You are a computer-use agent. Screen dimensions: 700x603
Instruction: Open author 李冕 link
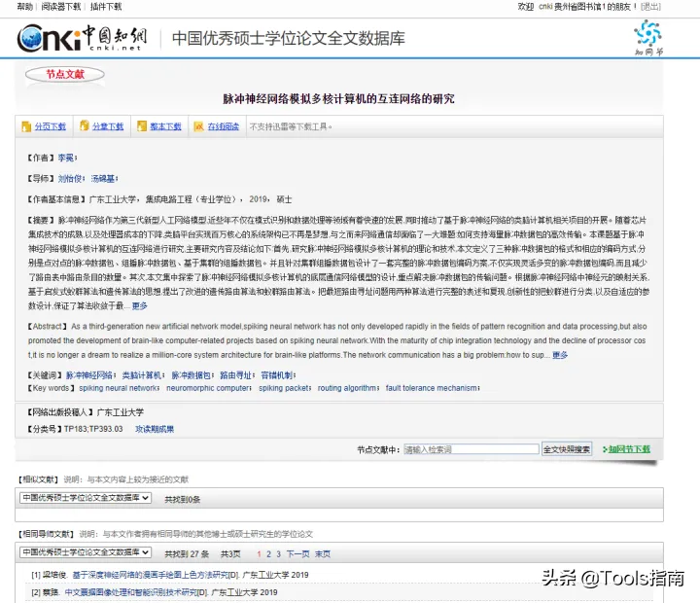click(x=66, y=158)
